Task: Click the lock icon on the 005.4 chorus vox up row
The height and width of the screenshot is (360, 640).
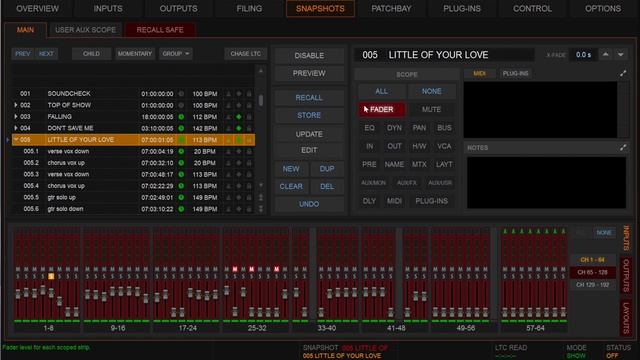Action: pos(249,186)
